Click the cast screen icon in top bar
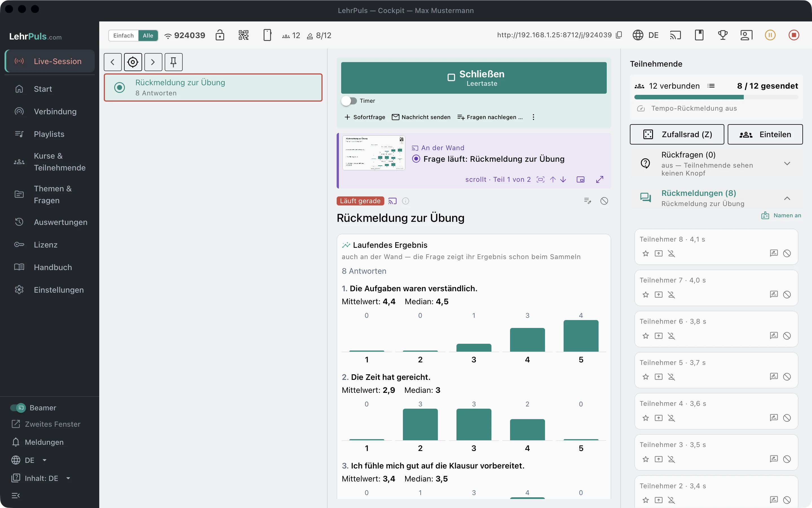Screen dimensions: 812x508 (x=676, y=35)
